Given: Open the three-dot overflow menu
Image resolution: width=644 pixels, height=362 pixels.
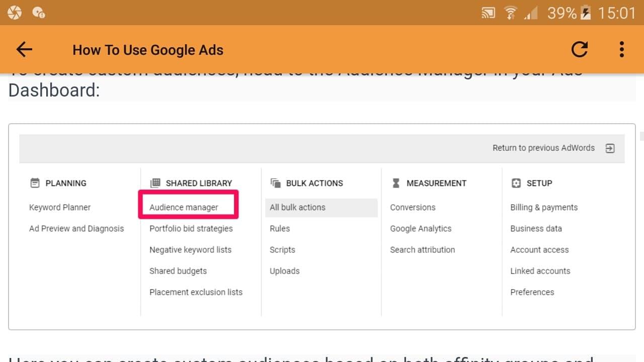Looking at the screenshot, I should click(x=622, y=49).
